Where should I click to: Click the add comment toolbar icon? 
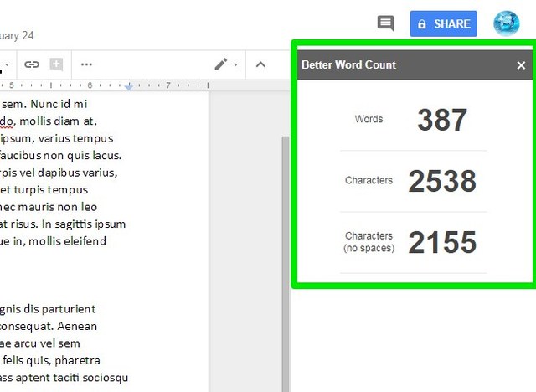point(57,64)
